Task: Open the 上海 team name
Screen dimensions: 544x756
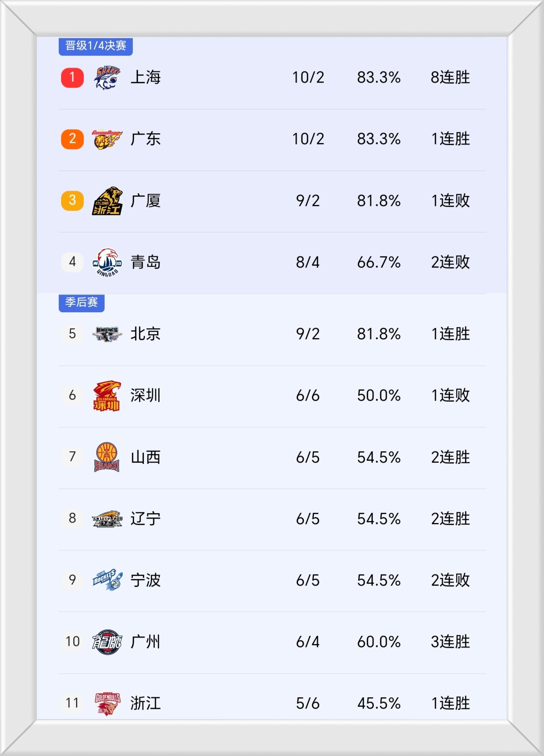Action: click(145, 78)
